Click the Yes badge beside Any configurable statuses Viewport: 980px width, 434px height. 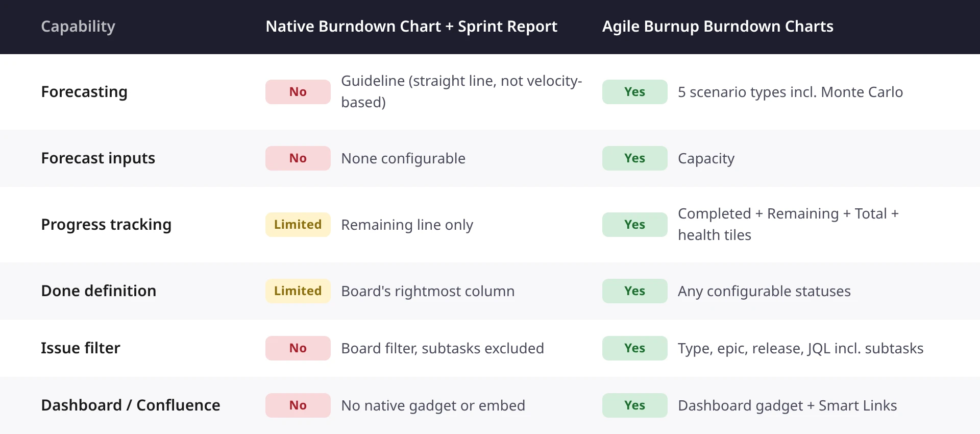635,291
